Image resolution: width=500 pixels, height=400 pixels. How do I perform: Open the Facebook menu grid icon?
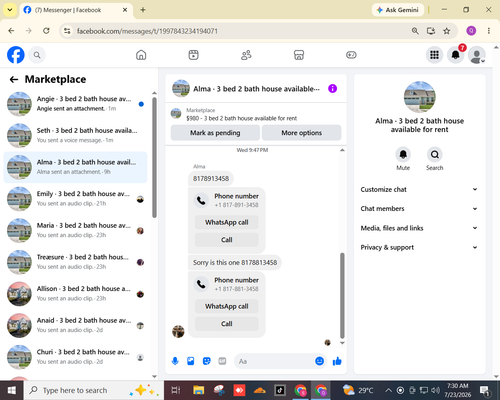434,55
